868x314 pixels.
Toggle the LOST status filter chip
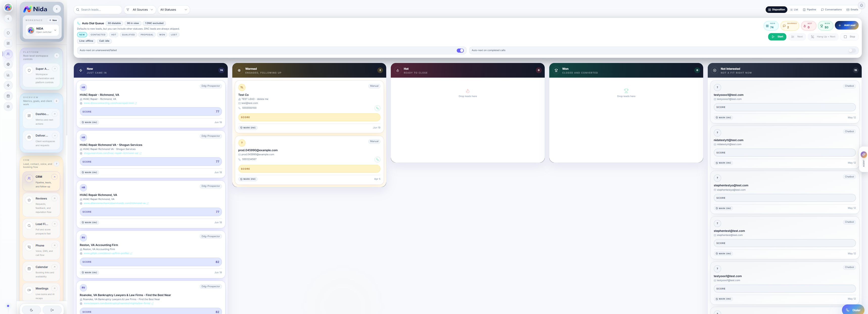(x=174, y=35)
